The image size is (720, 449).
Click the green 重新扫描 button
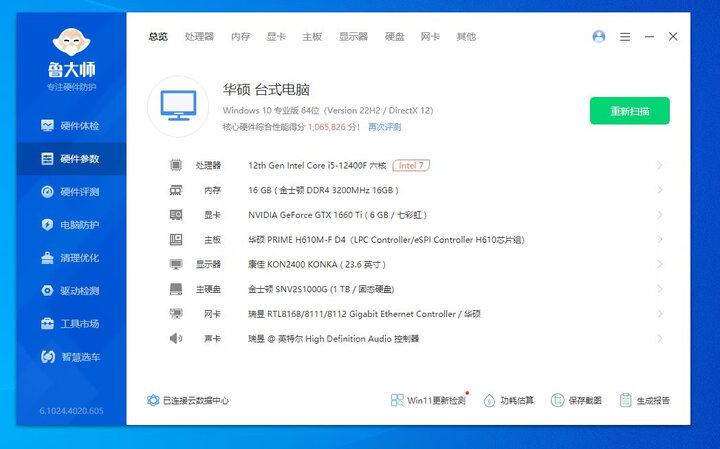[630, 111]
